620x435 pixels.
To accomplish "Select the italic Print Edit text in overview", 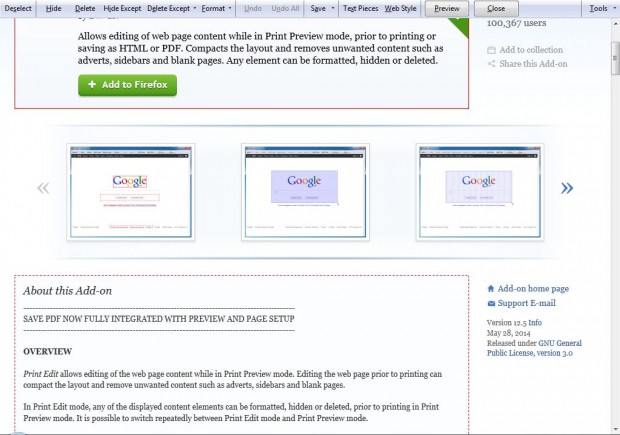I will coord(41,374).
